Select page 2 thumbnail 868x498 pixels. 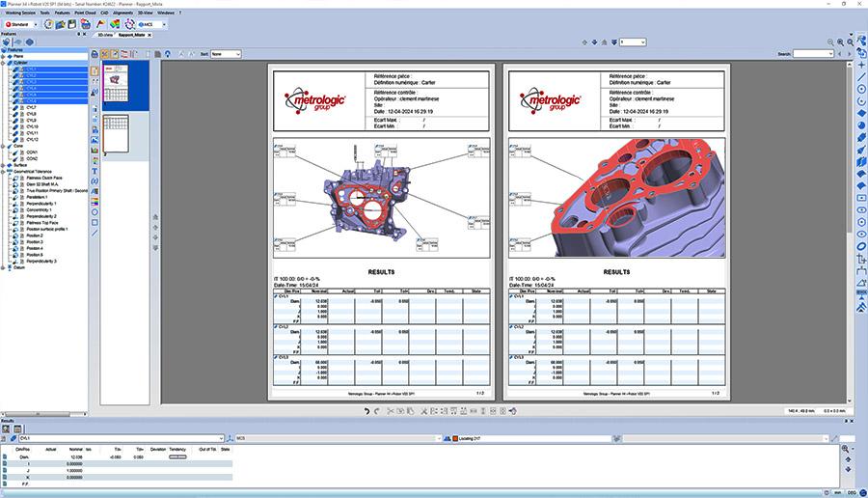pyautogui.click(x=116, y=133)
